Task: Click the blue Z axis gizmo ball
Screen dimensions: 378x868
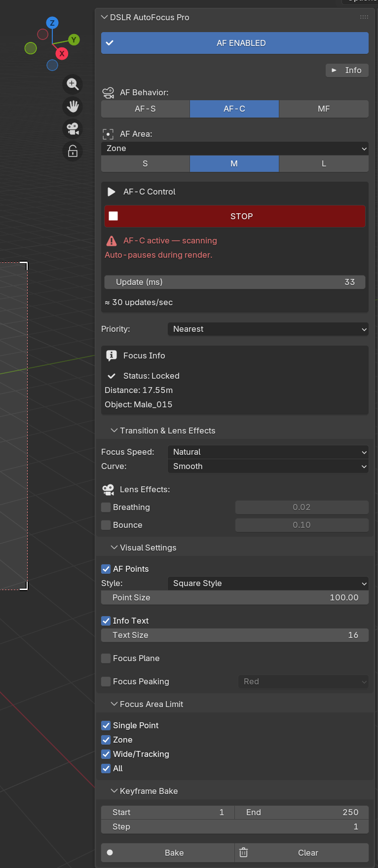Action: click(52, 23)
